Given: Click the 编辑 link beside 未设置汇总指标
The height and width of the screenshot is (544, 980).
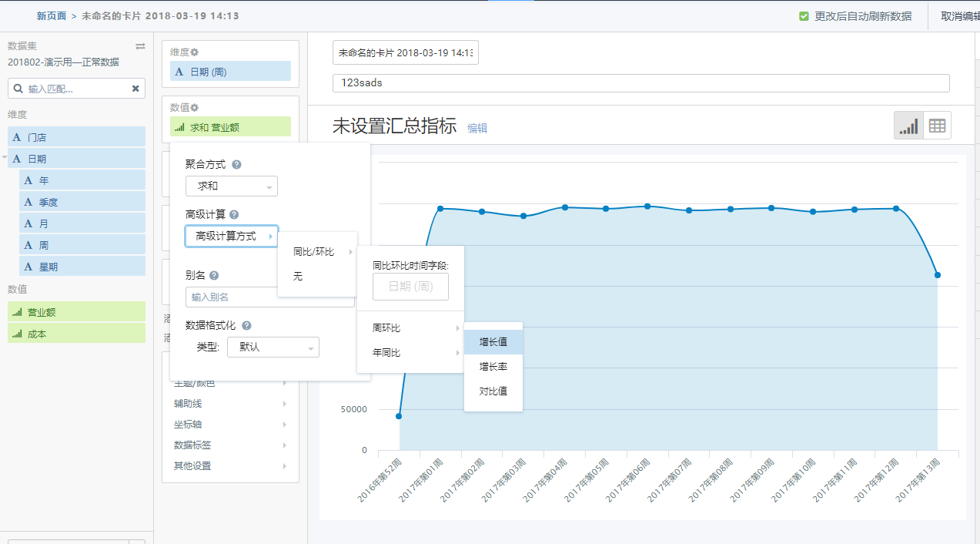Looking at the screenshot, I should pos(477,128).
